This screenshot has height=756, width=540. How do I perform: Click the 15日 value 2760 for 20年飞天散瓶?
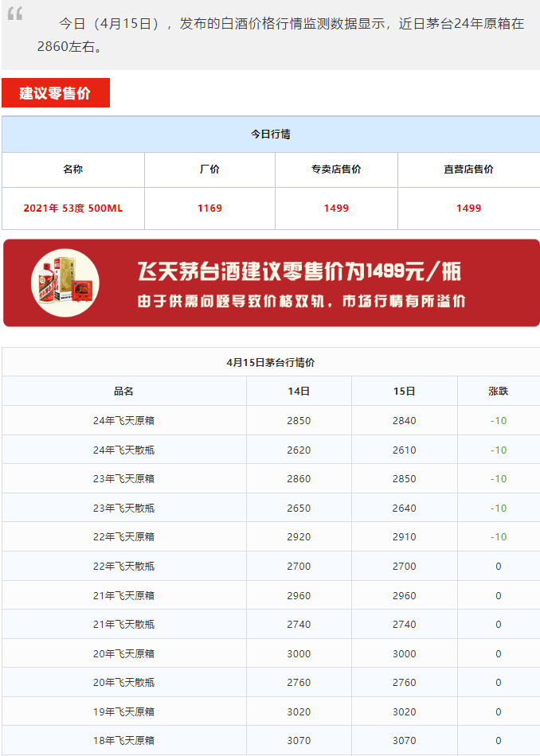coord(405,682)
